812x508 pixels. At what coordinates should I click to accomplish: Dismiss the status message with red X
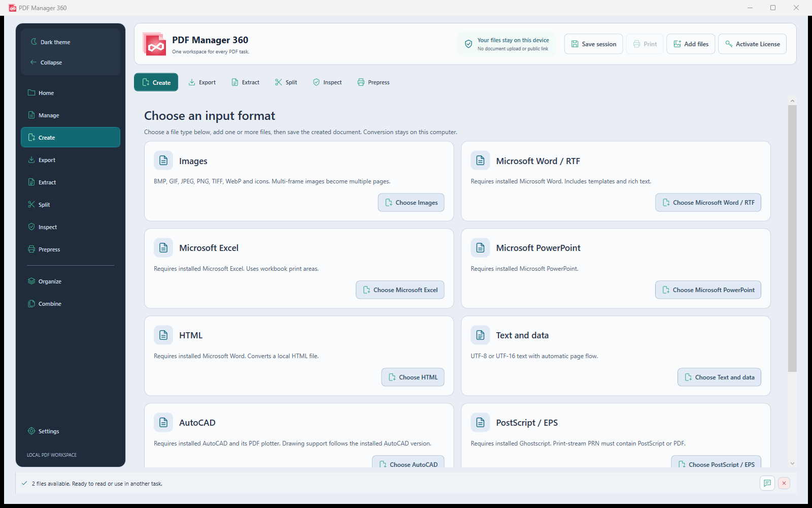tap(784, 483)
